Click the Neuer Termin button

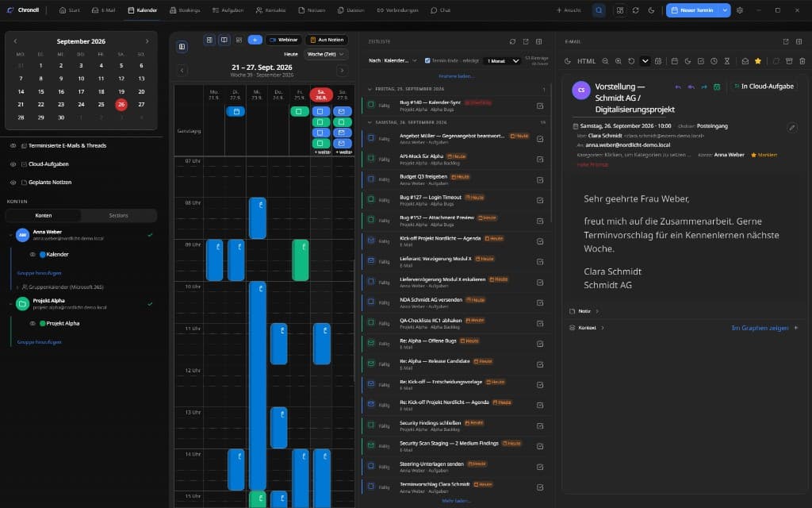click(x=691, y=10)
